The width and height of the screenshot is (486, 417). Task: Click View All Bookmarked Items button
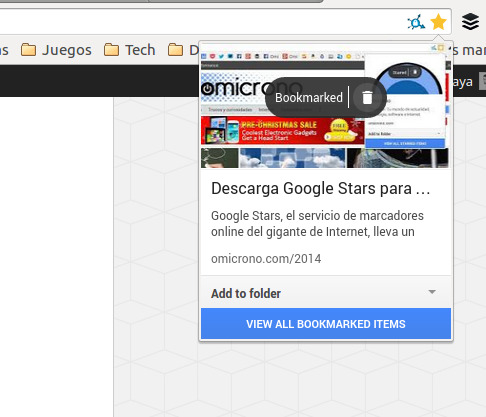point(326,324)
